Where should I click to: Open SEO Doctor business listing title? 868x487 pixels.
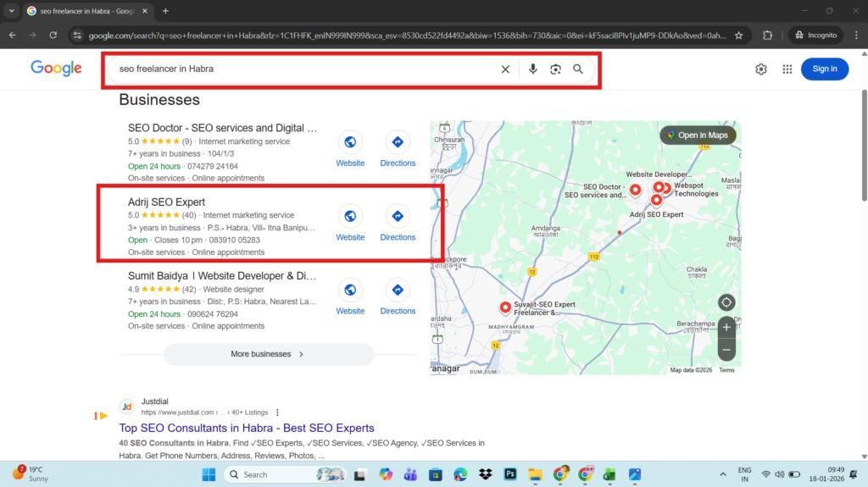coord(223,129)
